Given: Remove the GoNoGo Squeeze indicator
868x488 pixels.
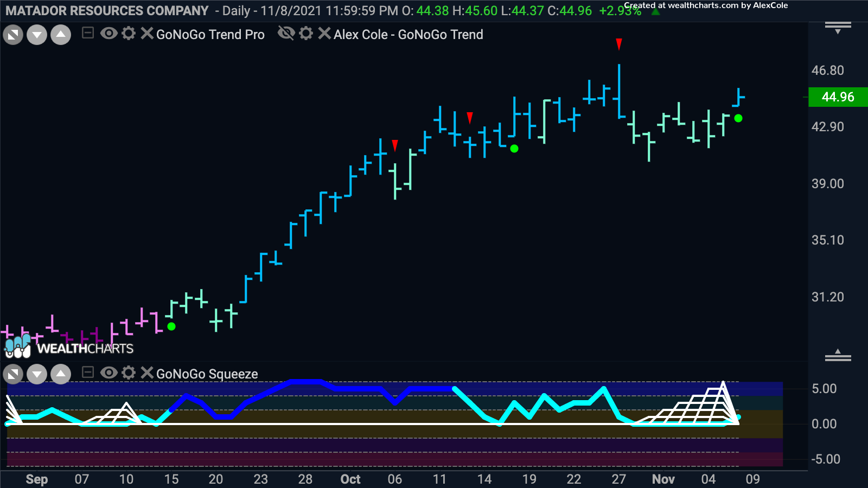Looking at the screenshot, I should [x=147, y=373].
